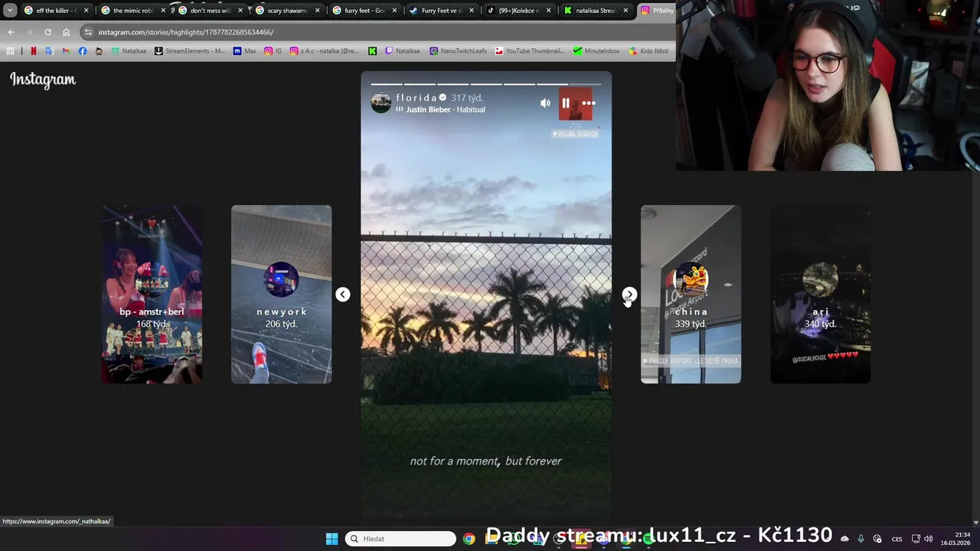
Task: Open the OneDrive cloud tray icon
Action: [844, 539]
